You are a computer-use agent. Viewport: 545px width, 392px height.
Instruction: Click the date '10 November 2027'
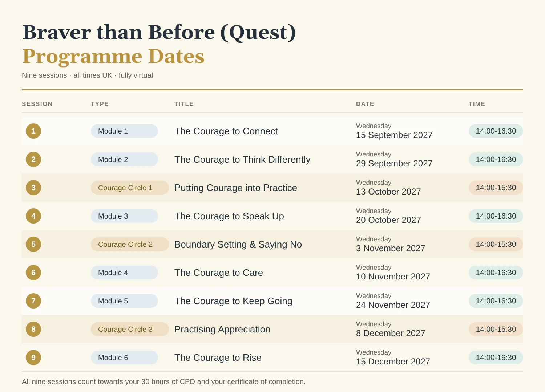(393, 277)
